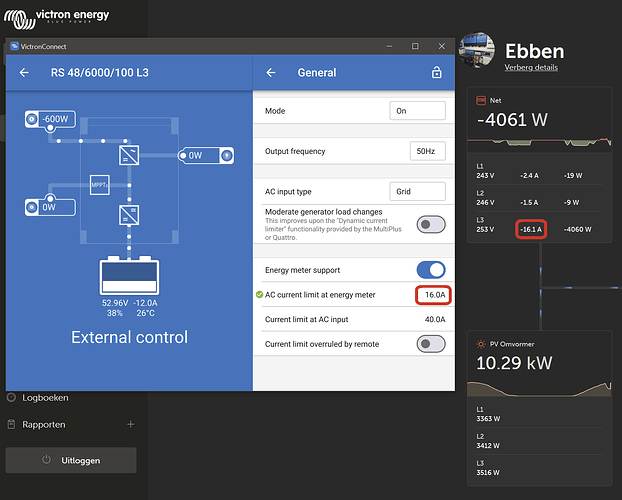Click External control status text

129,337
